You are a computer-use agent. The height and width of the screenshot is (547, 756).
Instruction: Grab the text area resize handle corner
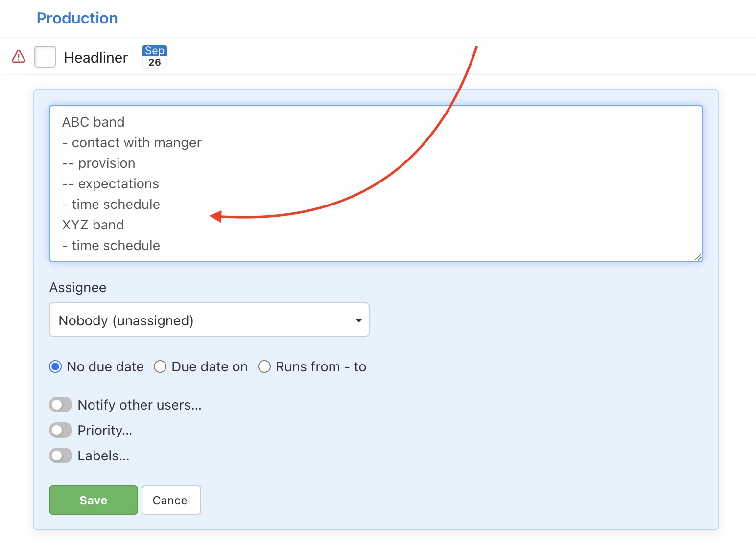point(698,257)
